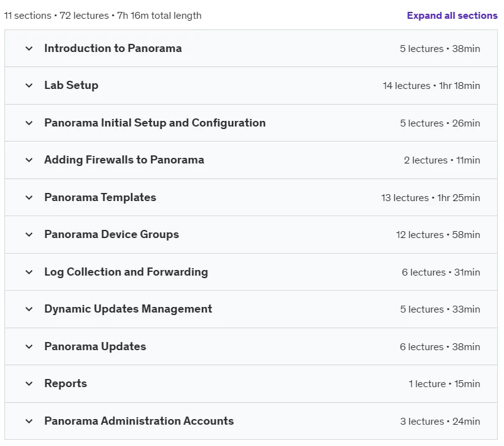Click the Log Collection and Forwarding title
The width and height of the screenshot is (504, 446).
click(x=126, y=272)
